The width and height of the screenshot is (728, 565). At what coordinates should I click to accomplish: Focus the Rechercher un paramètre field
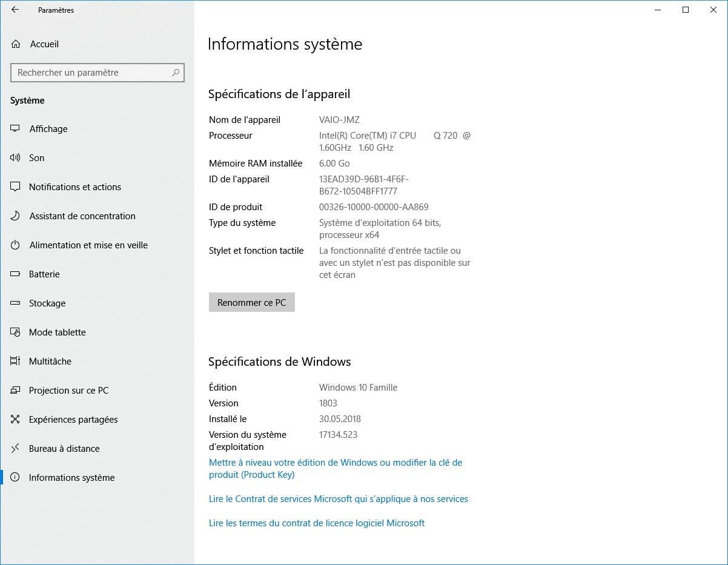tap(98, 73)
